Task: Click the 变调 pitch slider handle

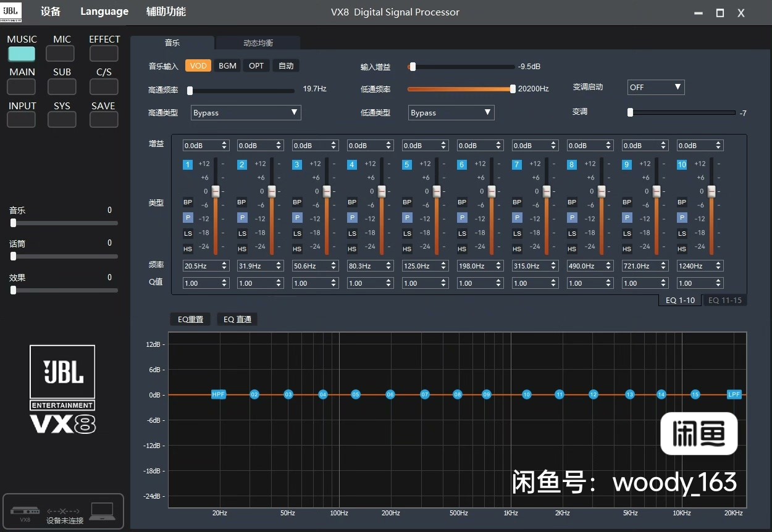Action: [630, 112]
